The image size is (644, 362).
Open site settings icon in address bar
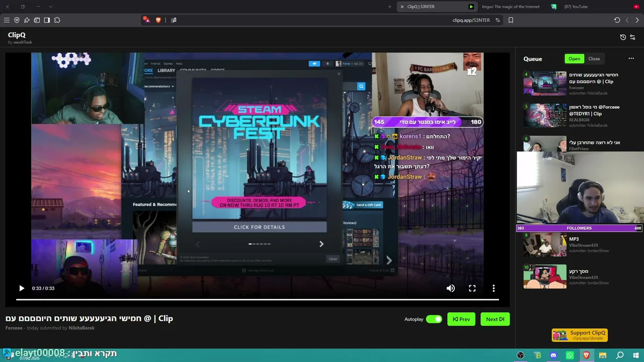pyautogui.click(x=498, y=20)
